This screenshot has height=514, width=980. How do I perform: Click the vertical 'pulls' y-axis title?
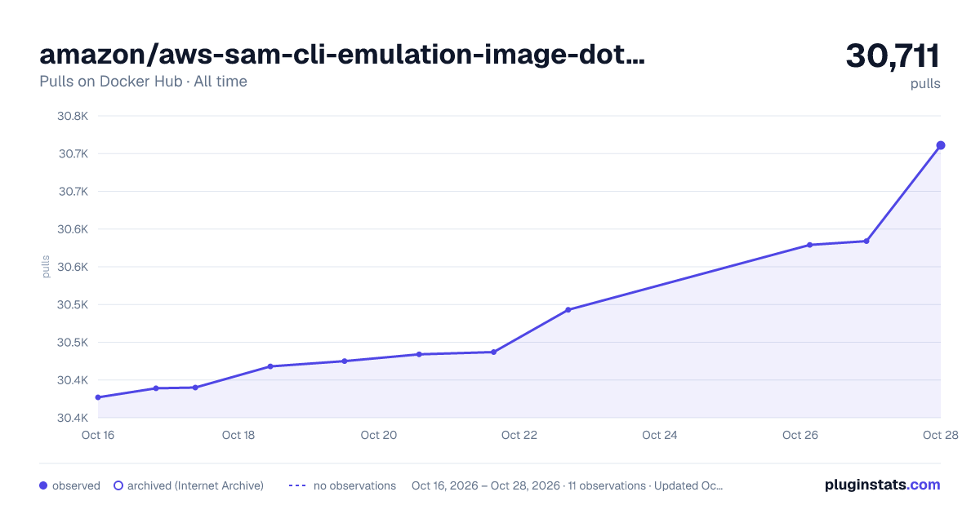(46, 267)
